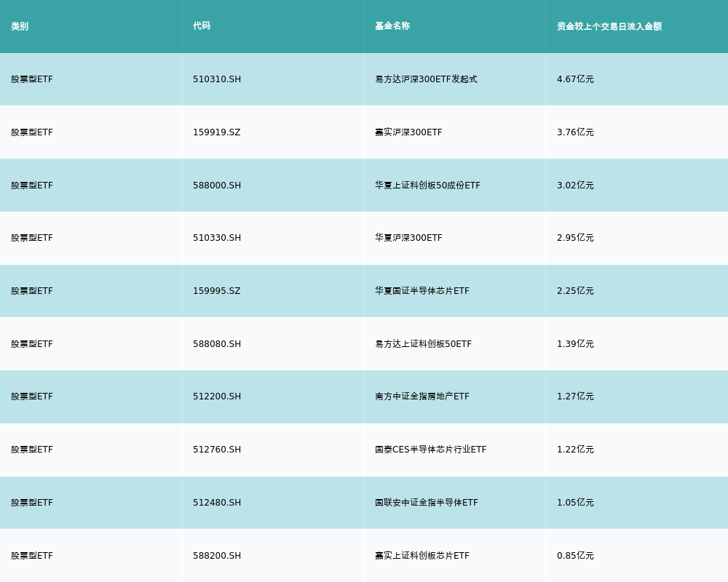This screenshot has width=728, height=582.
Task: Select fund name 华夏上证科创板50成份ETF
Action: click(427, 186)
